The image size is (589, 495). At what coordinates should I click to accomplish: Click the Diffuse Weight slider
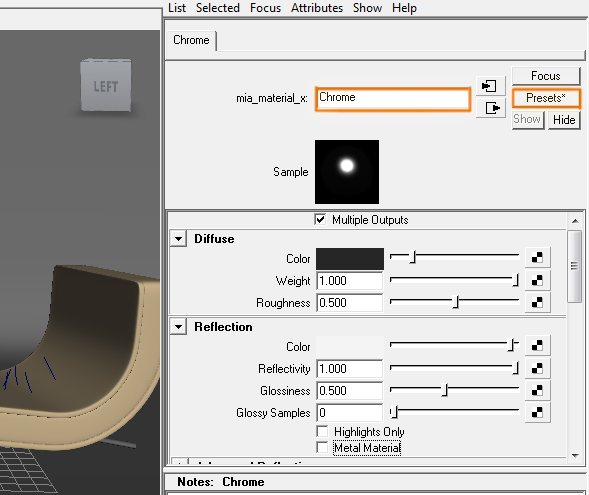pyautogui.click(x=455, y=280)
